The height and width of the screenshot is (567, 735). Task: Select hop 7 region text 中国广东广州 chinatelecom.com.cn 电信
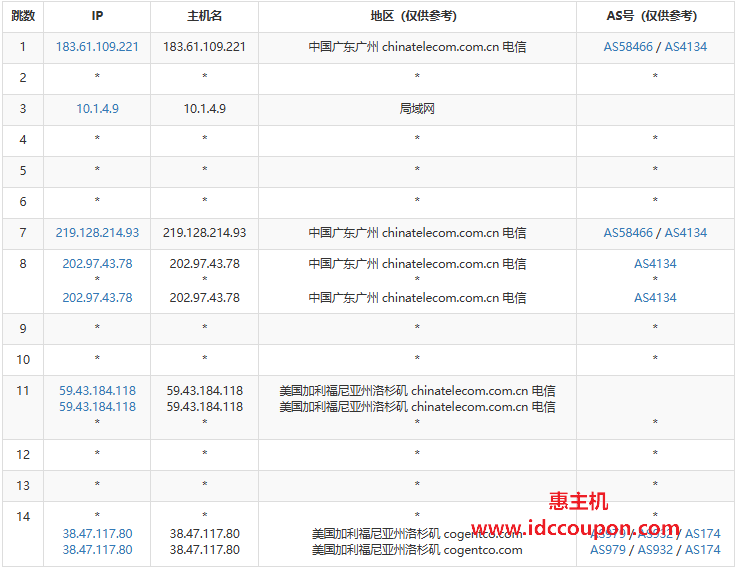417,233
